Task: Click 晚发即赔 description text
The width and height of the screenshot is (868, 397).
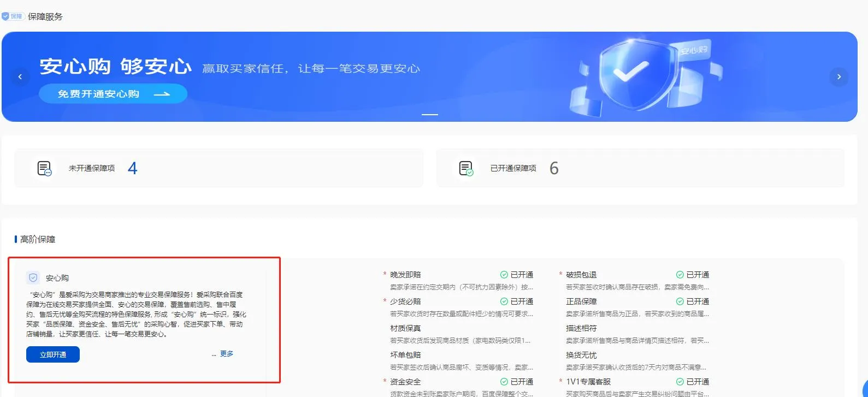Action: [x=462, y=287]
